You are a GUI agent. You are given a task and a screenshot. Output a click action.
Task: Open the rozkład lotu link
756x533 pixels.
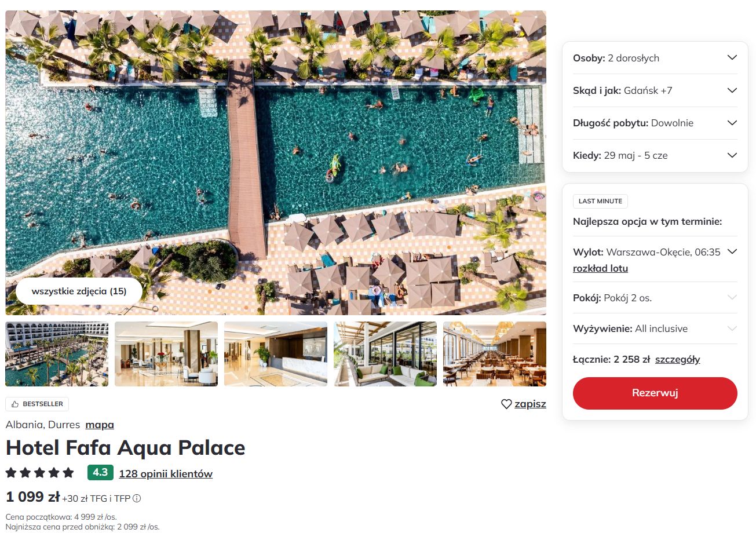600,269
